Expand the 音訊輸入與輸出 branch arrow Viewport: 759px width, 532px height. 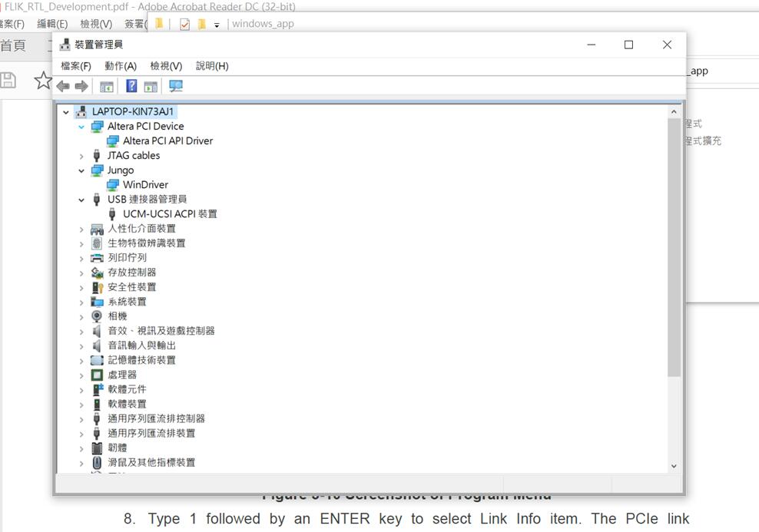tap(81, 346)
